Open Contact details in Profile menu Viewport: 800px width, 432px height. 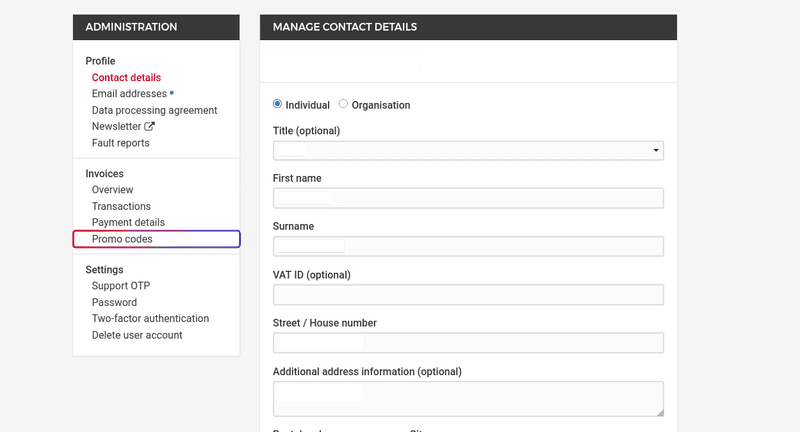[x=126, y=78]
